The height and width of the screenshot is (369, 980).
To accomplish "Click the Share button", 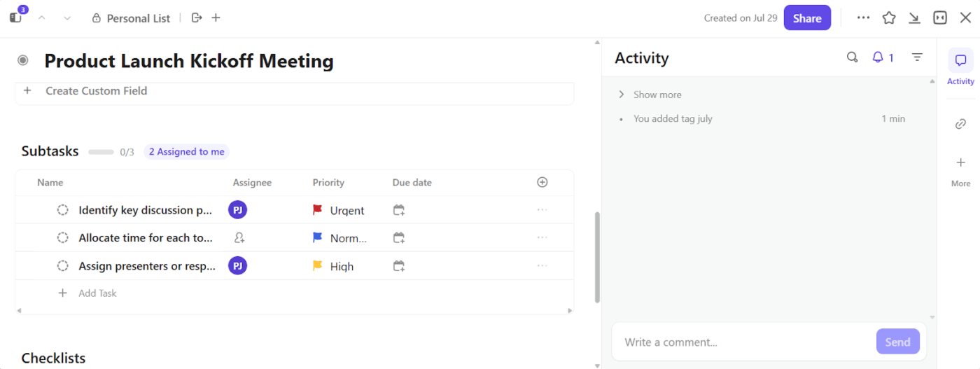I will 807,18.
